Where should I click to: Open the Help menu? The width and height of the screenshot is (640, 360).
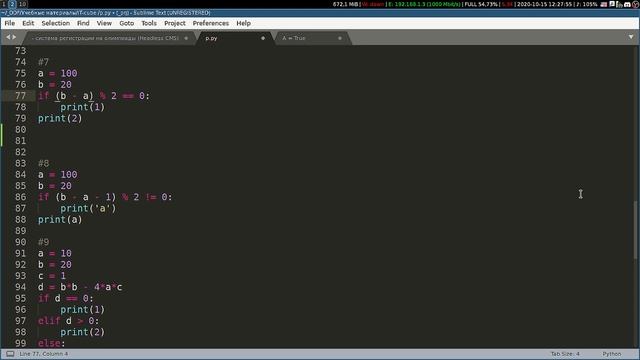click(243, 23)
